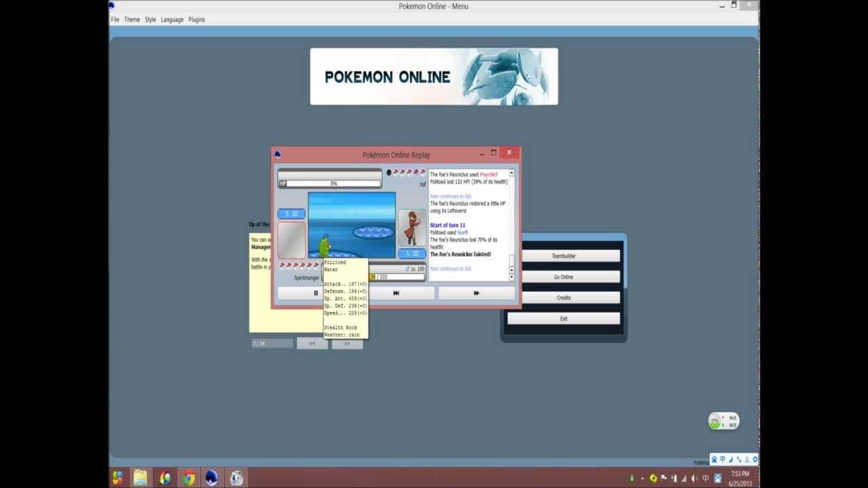Click the "Lv. 100" level label
Screen dimensions: 868x488
click(x=418, y=269)
